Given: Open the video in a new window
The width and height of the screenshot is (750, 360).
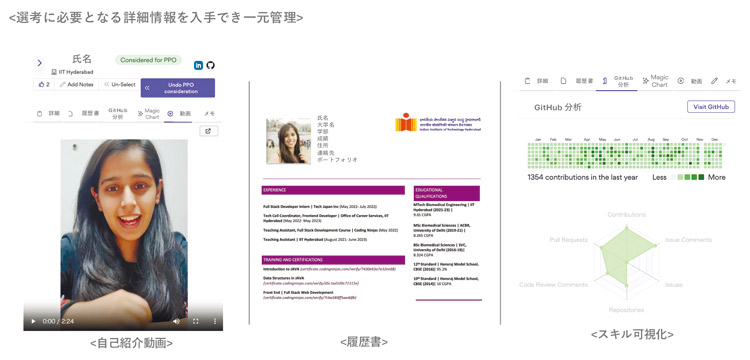Looking at the screenshot, I should [209, 131].
